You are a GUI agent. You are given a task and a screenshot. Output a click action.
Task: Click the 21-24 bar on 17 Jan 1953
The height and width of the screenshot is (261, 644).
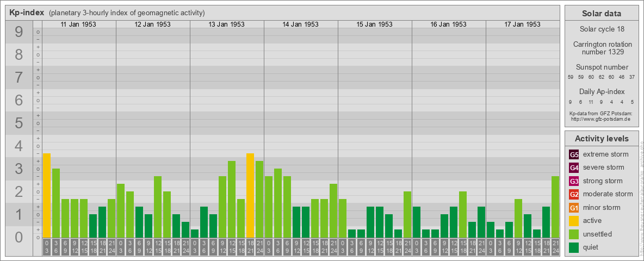click(x=555, y=207)
